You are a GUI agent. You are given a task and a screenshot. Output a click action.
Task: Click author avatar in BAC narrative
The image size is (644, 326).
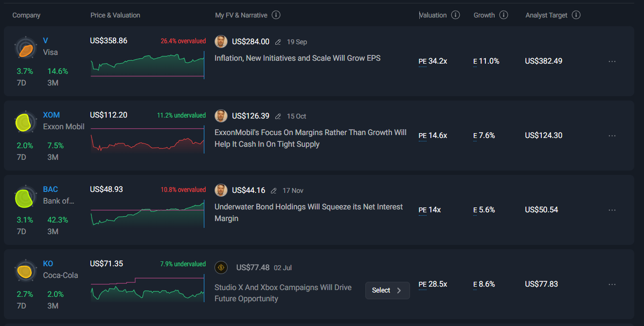pyautogui.click(x=221, y=190)
